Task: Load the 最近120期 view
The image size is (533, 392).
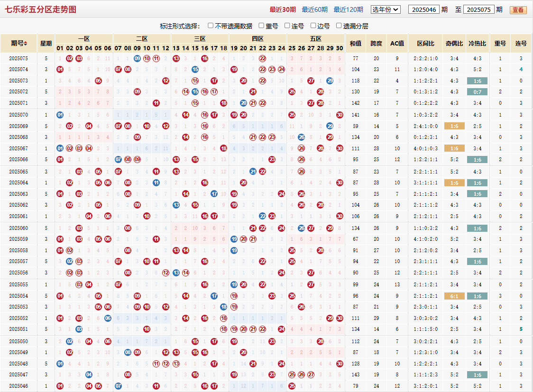Action: click(349, 9)
